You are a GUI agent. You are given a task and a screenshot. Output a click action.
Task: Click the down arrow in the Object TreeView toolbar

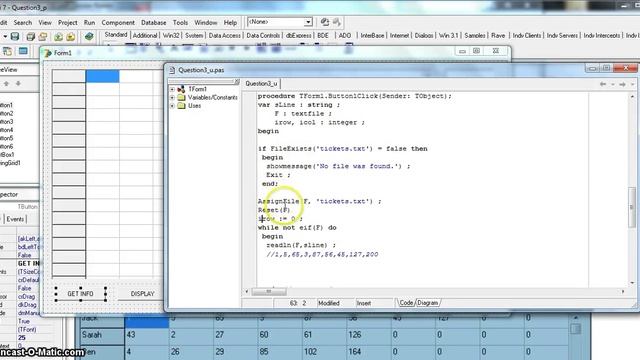(18, 84)
